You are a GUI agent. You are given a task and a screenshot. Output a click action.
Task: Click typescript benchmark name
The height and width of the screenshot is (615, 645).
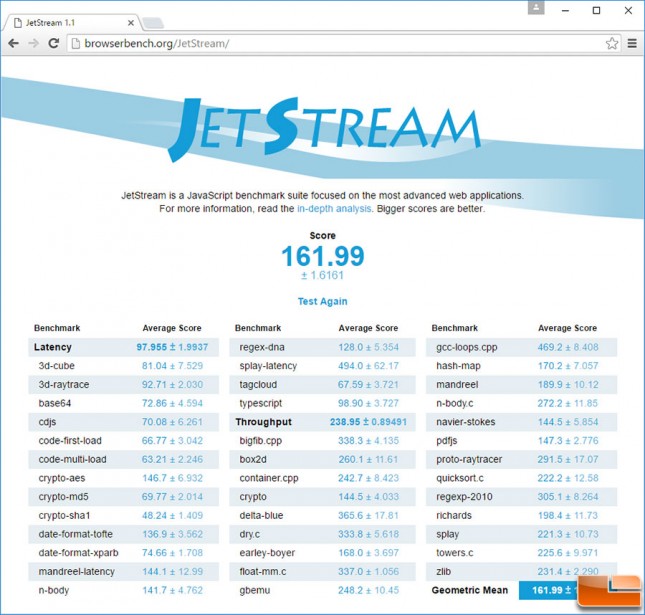pyautogui.click(x=261, y=403)
